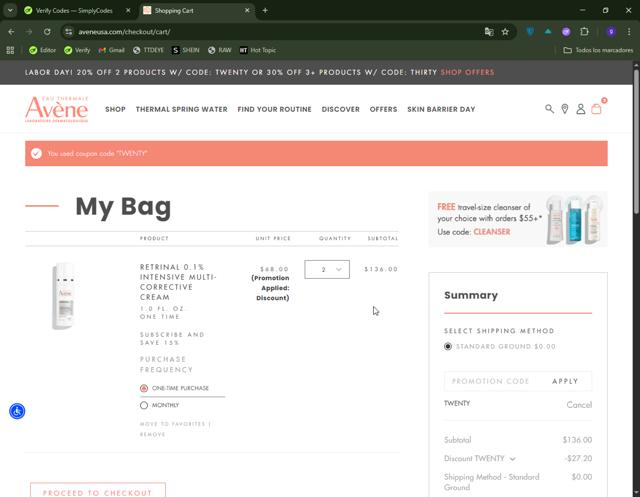The width and height of the screenshot is (640, 497).
Task: Open the Hot Topic bookmark
Action: click(x=258, y=50)
